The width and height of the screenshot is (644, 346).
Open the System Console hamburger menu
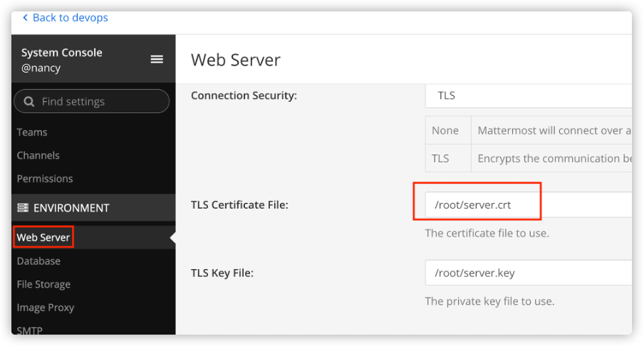pos(157,59)
